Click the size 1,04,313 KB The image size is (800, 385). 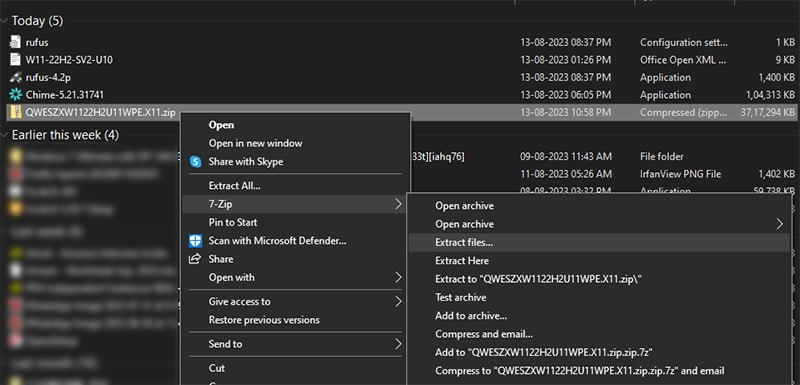point(770,95)
